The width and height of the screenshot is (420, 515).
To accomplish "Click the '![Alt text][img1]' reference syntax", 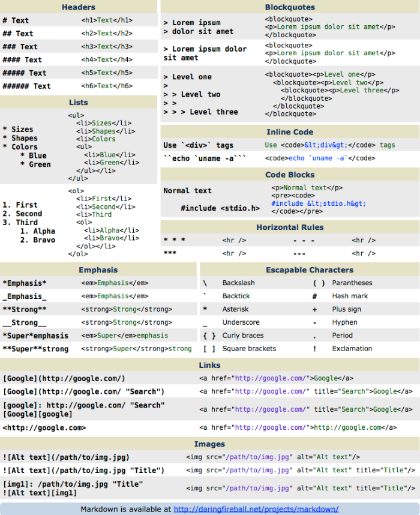I will click(40, 493).
